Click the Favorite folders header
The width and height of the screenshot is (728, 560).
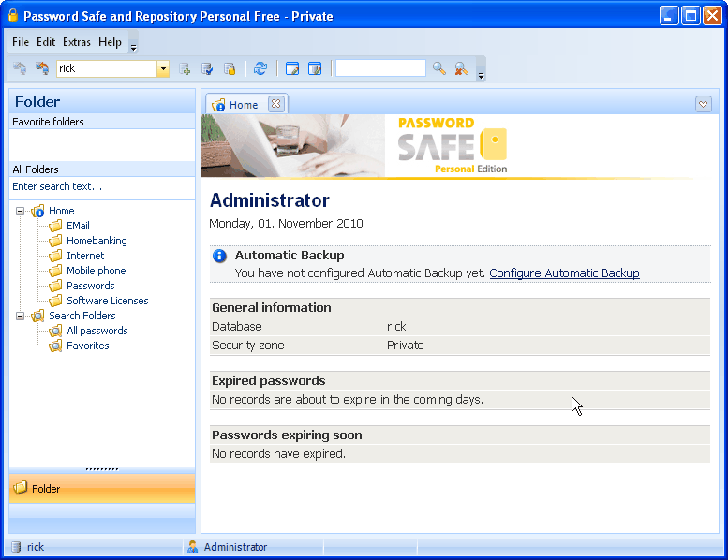coord(102,122)
